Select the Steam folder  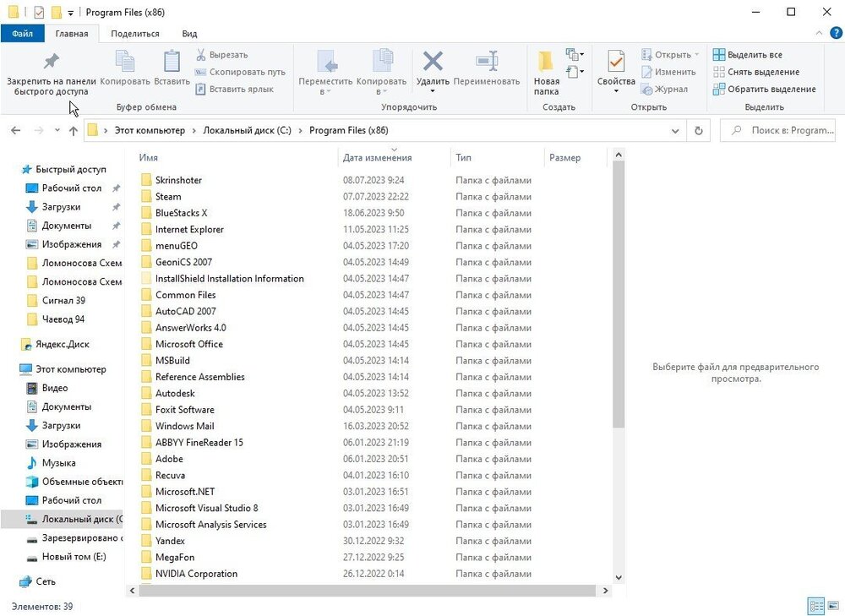pos(168,197)
